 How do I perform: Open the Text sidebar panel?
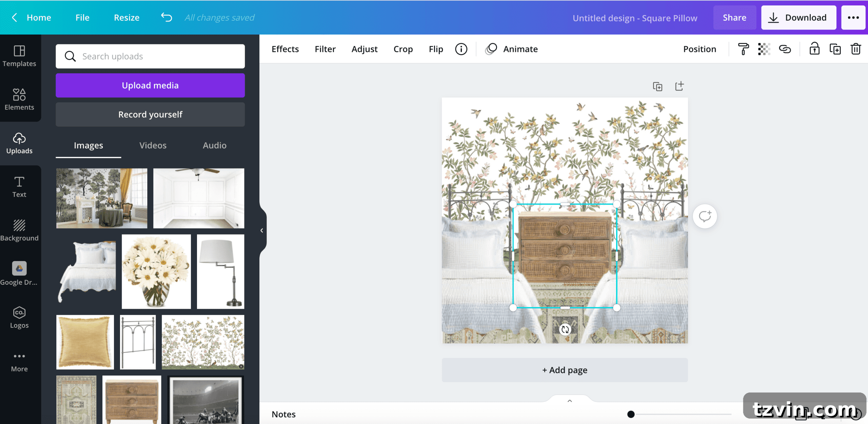tap(19, 187)
